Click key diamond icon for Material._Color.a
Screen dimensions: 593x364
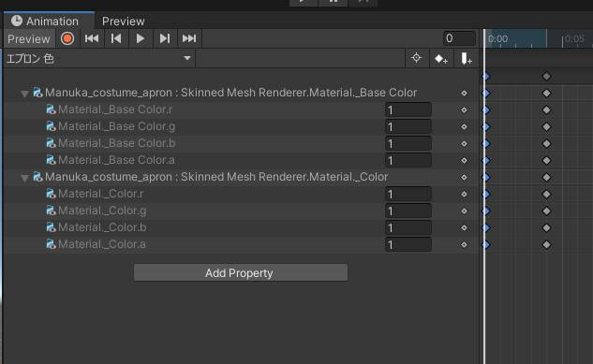[x=464, y=244]
